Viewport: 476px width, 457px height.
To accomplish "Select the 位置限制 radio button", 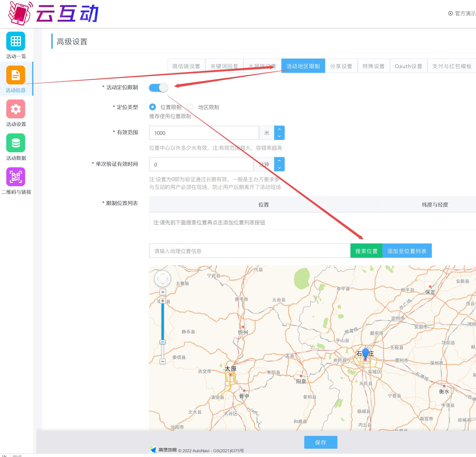I will (x=152, y=107).
